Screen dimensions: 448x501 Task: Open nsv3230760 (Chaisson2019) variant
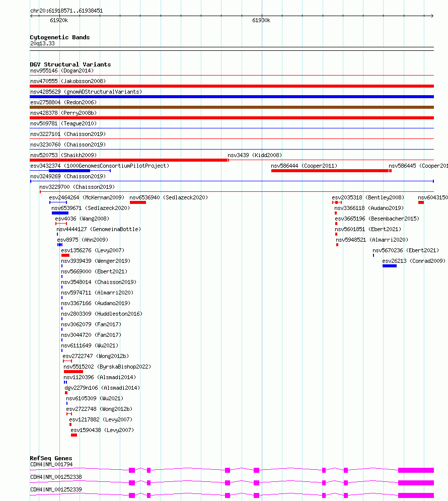(67, 145)
